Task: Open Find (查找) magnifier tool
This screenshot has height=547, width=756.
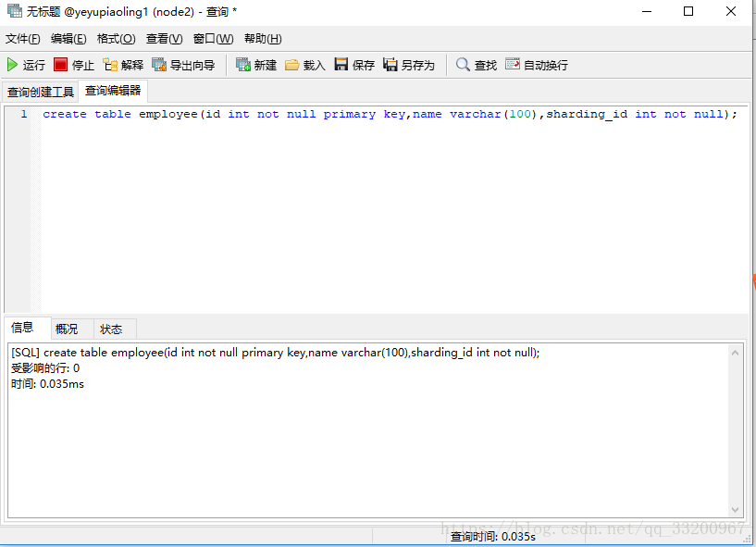Action: pyautogui.click(x=477, y=65)
